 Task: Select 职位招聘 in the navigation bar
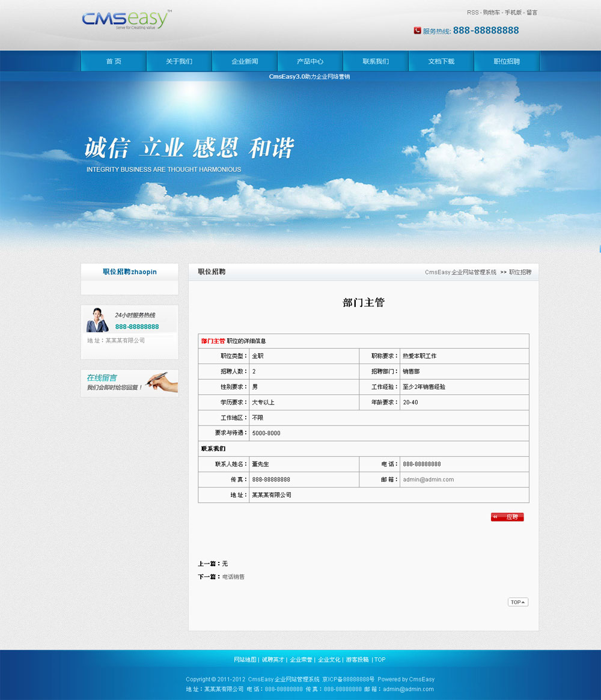[x=507, y=61]
